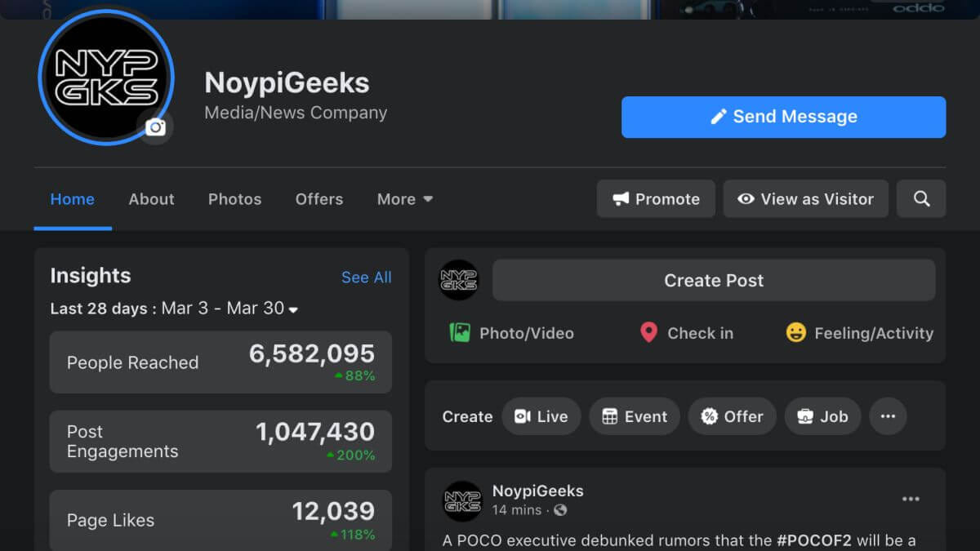Open the About tab
Image resolution: width=980 pixels, height=551 pixels.
151,198
